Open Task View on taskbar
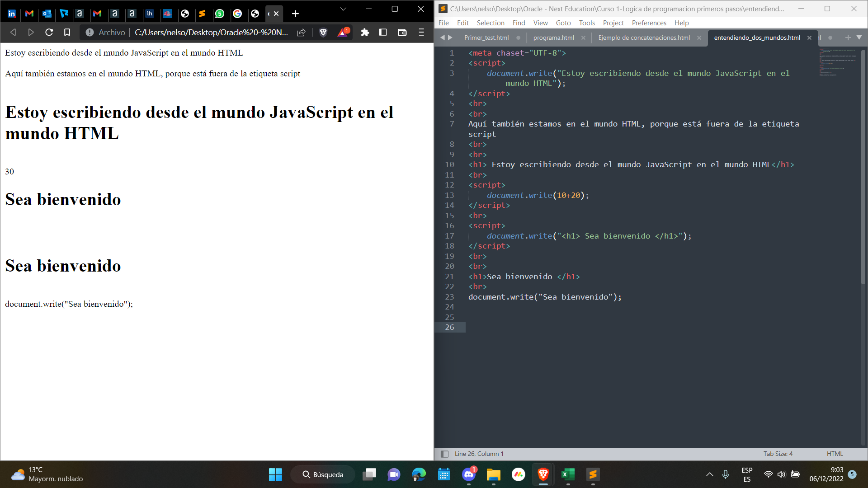This screenshot has height=488, width=868. [369, 474]
